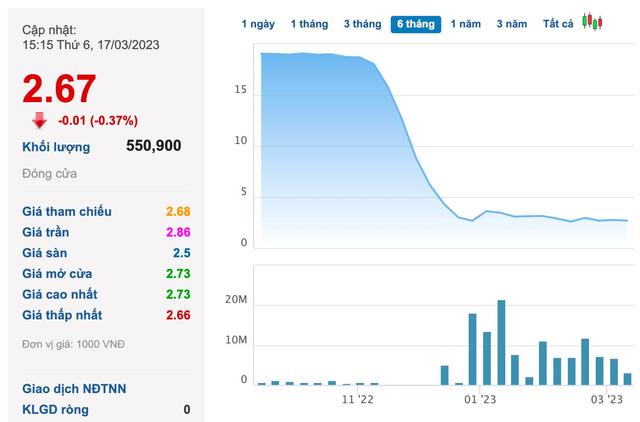Viewport: 640px width, 422px height.
Task: Display the Tất cả full history
Action: 558,23
